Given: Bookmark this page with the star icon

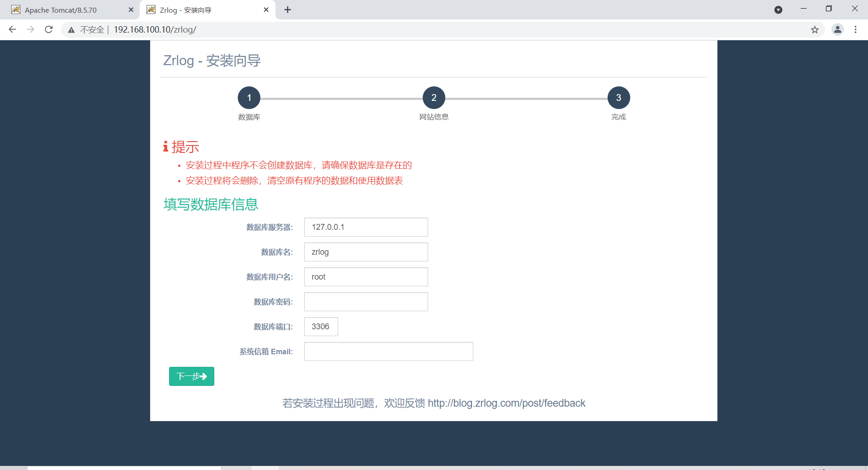Looking at the screenshot, I should (x=815, y=30).
